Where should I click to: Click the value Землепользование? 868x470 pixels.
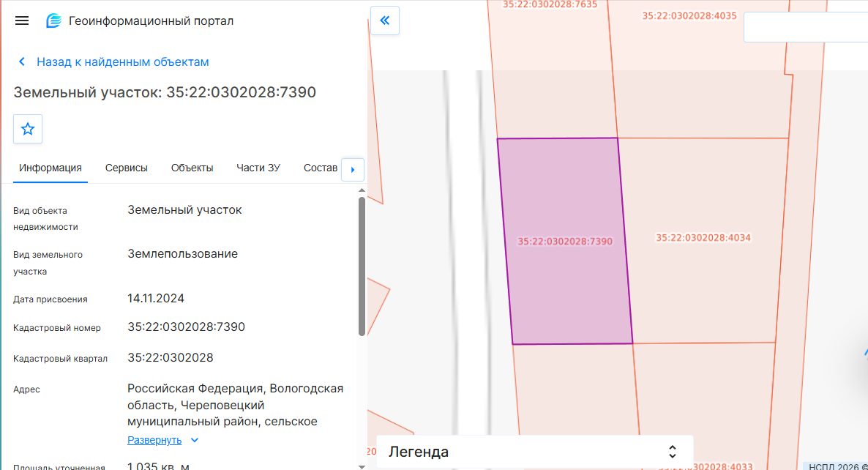183,253
